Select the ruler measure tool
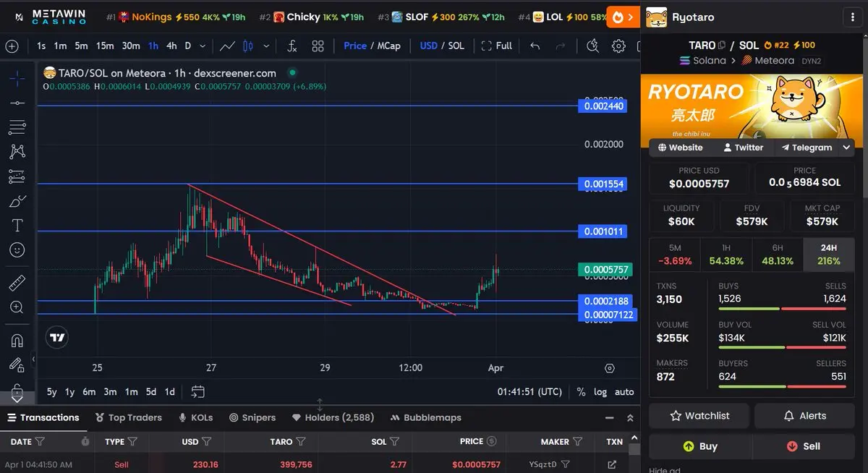868x473 pixels. [x=17, y=283]
